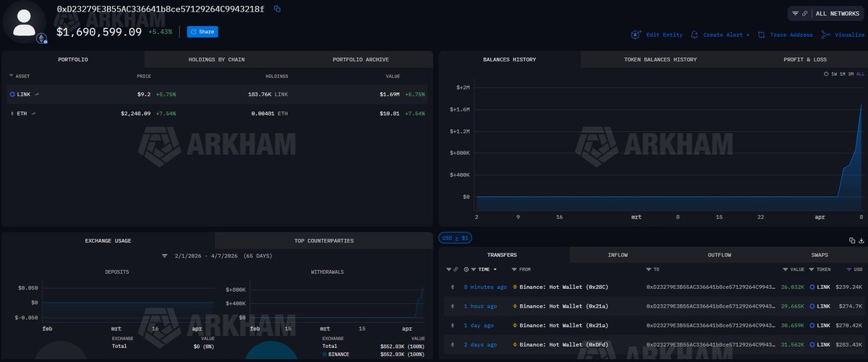Open the Profit & Loss tab
This screenshot has height=362, width=868.
click(804, 59)
